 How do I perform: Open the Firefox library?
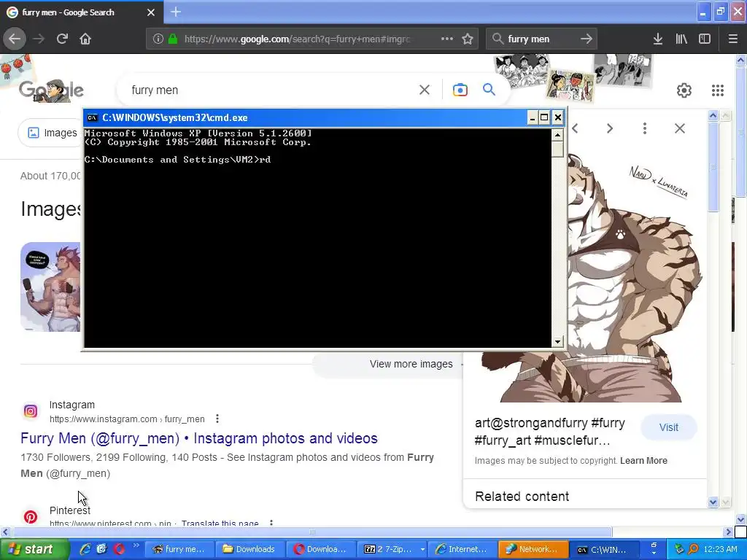click(681, 39)
